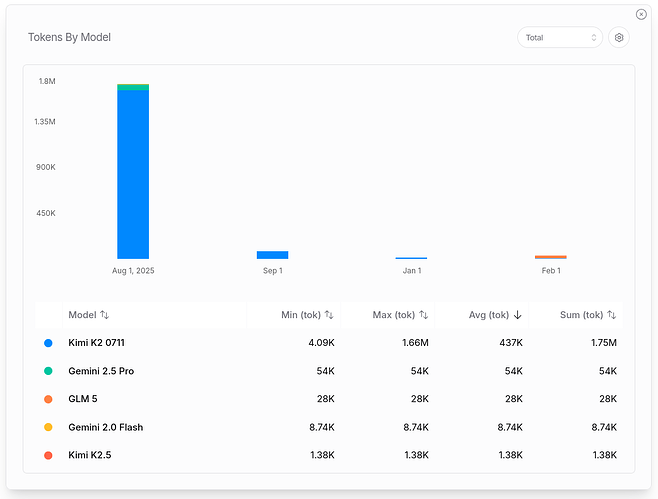Image resolution: width=658 pixels, height=499 pixels.
Task: Click the tall blue Aug 1, 2025 bar
Action: tap(133, 174)
